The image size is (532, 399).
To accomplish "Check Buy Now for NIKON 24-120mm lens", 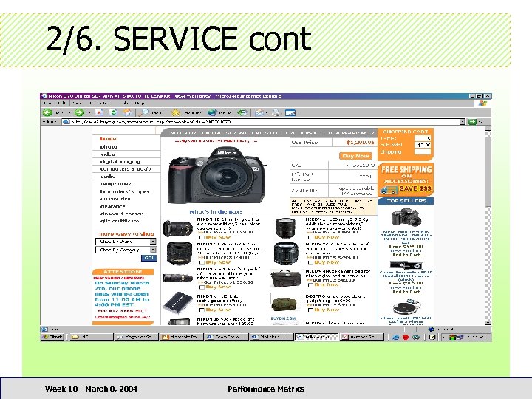I will coord(310,237).
